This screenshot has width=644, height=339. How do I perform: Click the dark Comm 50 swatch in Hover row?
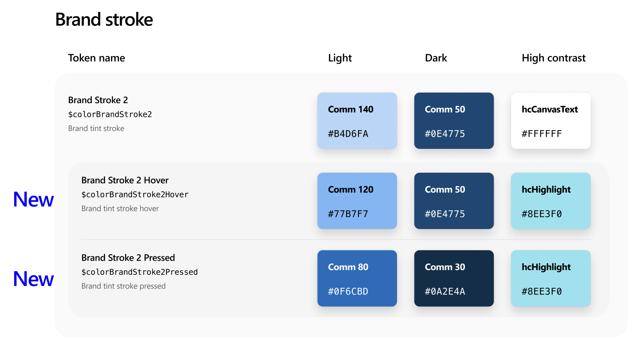click(x=454, y=201)
